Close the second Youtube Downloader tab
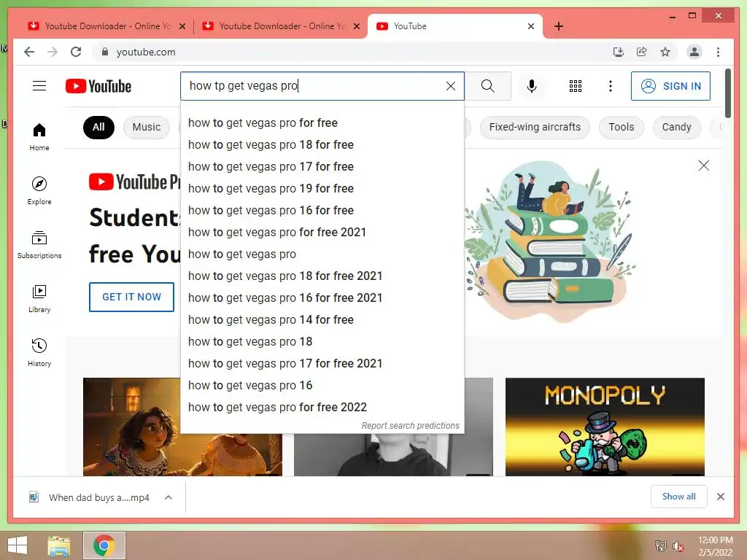 coord(356,26)
